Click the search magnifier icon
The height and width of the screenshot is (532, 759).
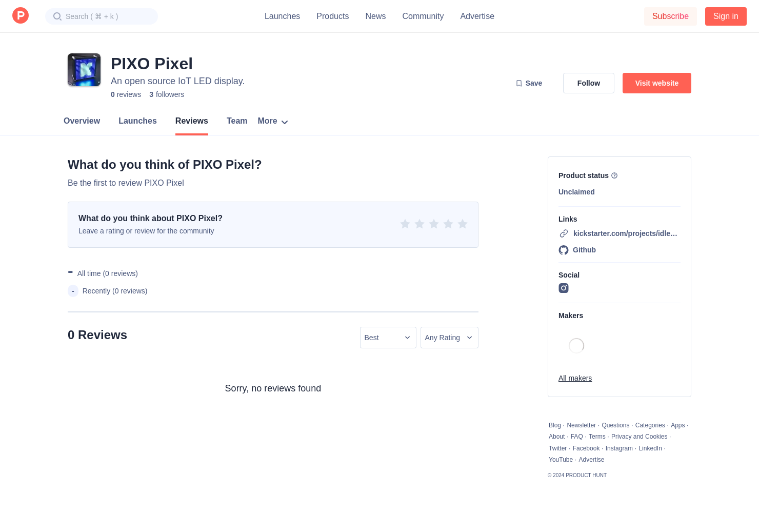coord(57,16)
